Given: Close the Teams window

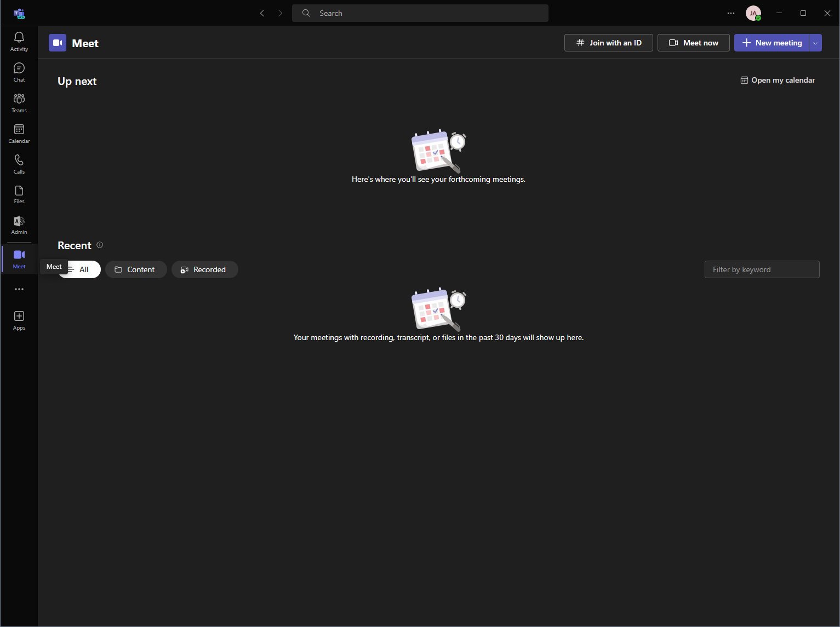Looking at the screenshot, I should 827,13.
